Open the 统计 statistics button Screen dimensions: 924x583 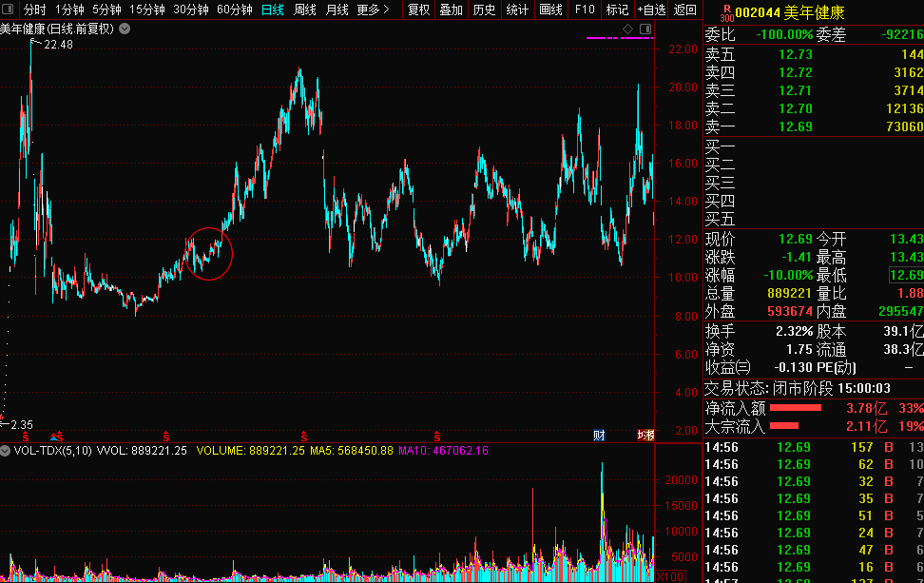click(x=517, y=10)
